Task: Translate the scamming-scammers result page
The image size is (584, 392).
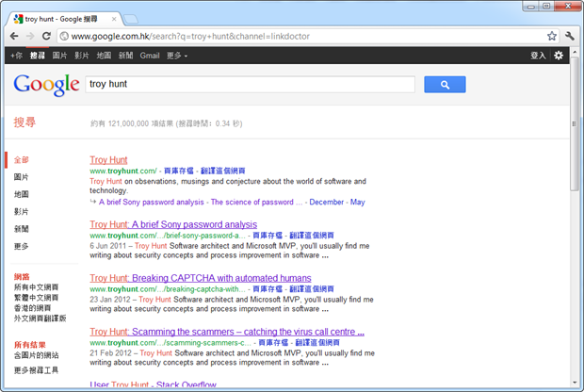Action: 317,342
